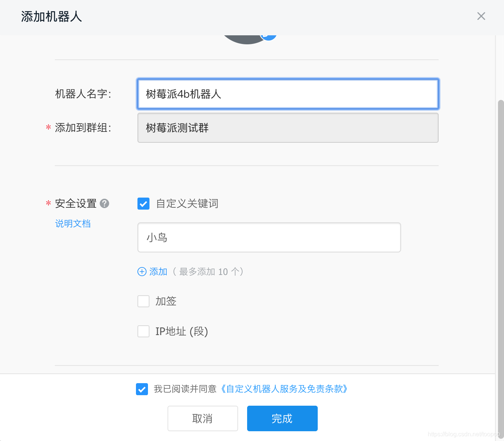Click the 自定义关键词 label text

(x=187, y=204)
